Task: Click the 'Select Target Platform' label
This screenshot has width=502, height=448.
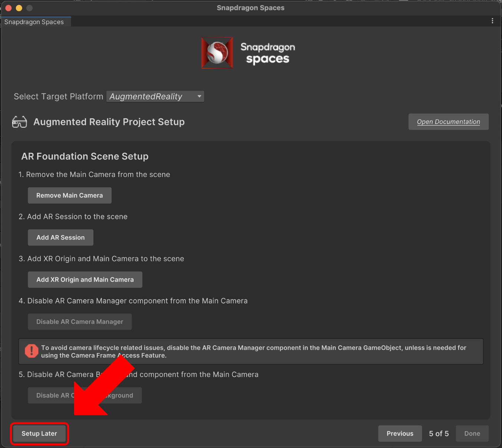Action: pos(59,96)
